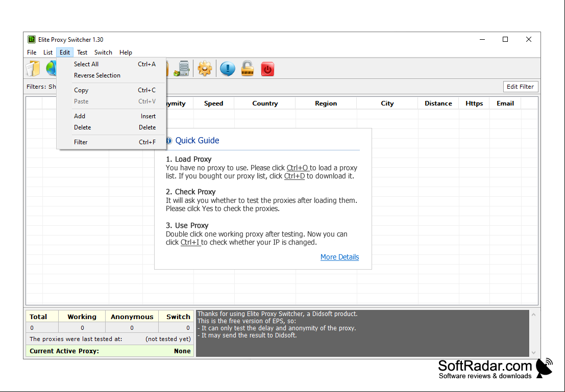This screenshot has height=392, width=565.
Task: Sort by the Speed column header
Action: click(x=214, y=103)
